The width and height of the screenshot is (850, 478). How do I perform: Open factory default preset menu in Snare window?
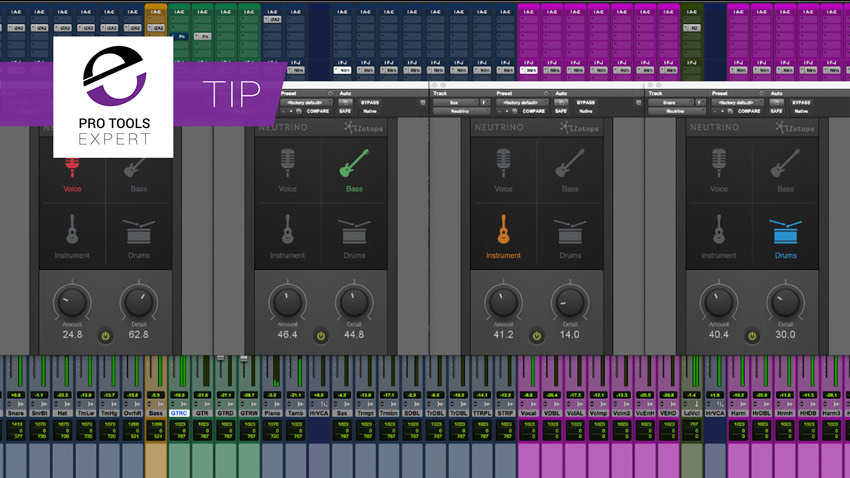coord(738,102)
